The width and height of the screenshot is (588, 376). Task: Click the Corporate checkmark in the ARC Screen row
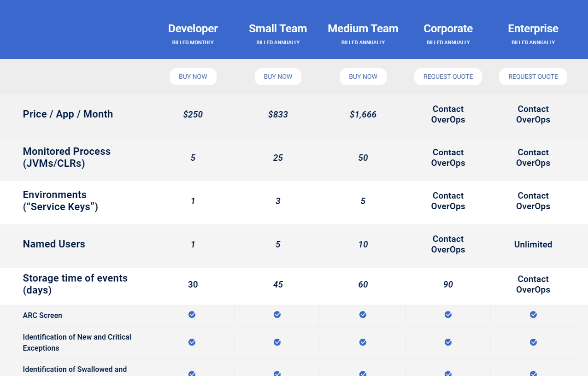pyautogui.click(x=448, y=314)
